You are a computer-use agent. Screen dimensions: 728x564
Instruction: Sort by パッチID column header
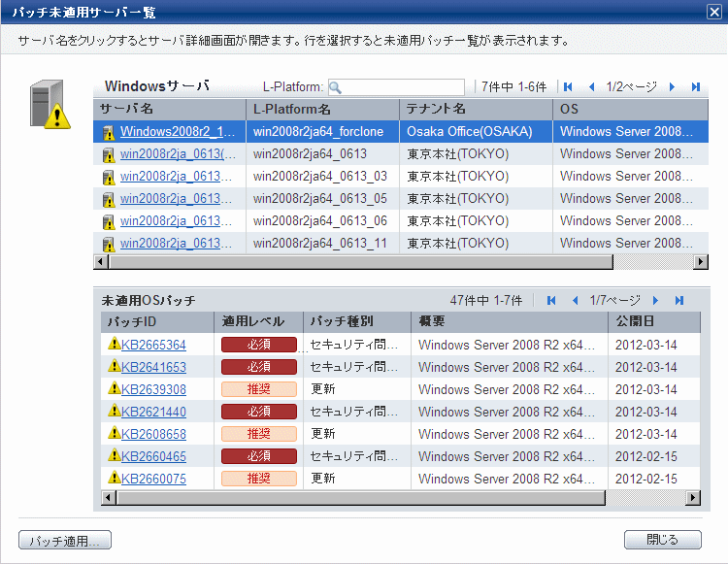(x=157, y=321)
